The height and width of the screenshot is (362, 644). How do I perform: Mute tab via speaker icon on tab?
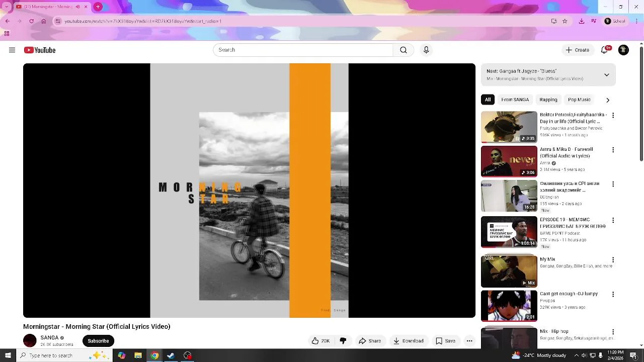click(x=77, y=7)
